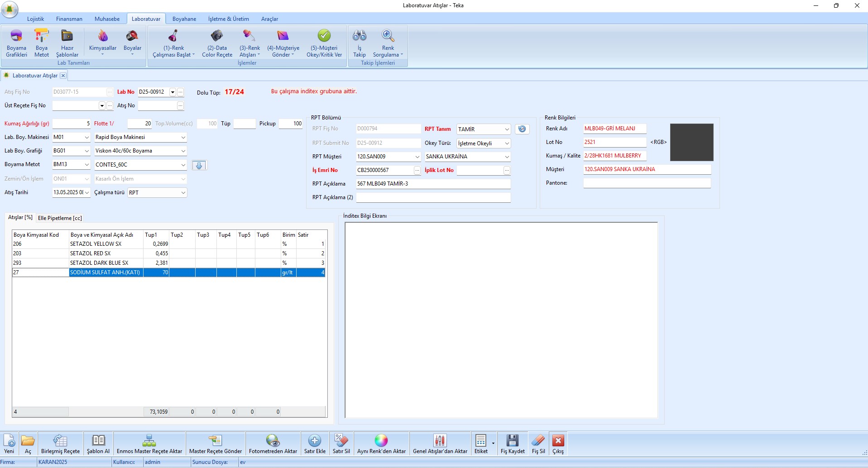The width and height of the screenshot is (868, 468).
Task: Click Genel Atışlar'dan Aktar
Action: [440, 444]
